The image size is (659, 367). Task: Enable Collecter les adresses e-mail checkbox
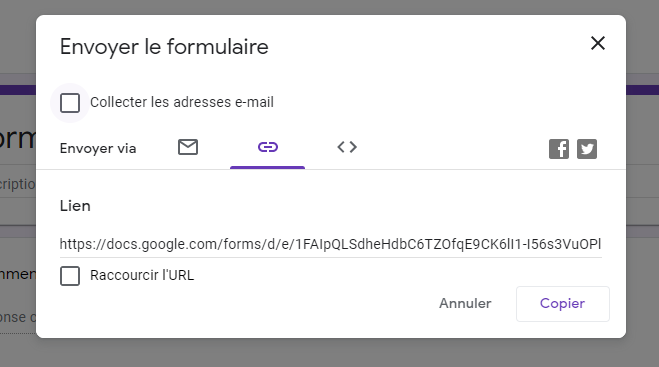coord(70,103)
